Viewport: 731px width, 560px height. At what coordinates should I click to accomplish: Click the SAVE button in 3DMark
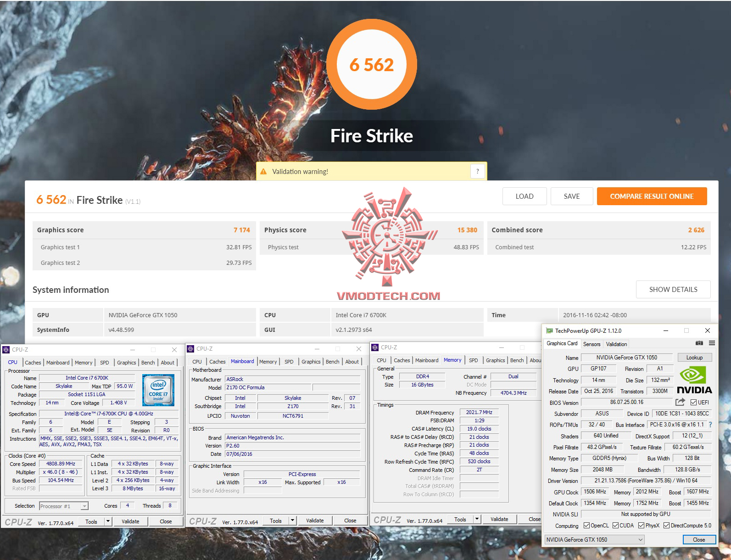click(572, 196)
